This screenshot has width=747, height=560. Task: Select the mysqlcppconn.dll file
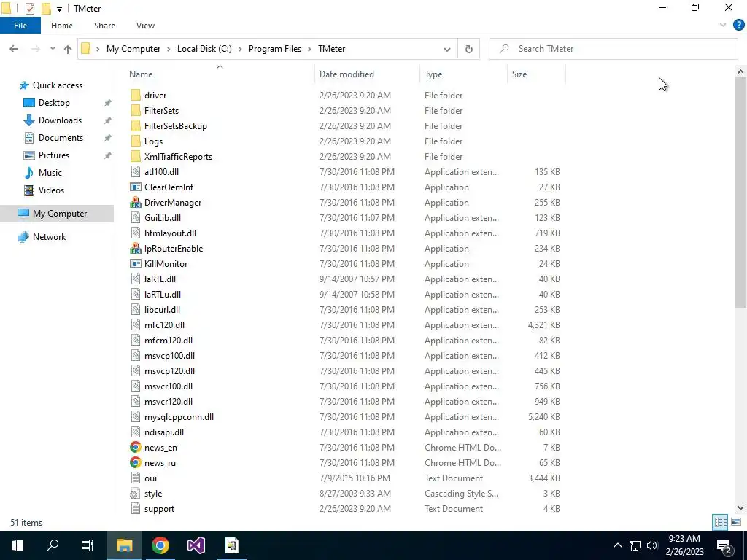(179, 416)
